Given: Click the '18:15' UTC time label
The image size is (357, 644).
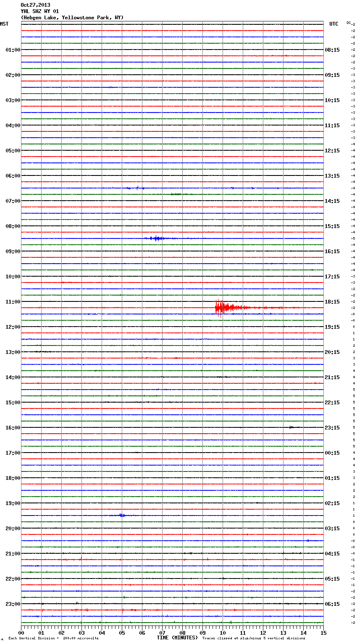Looking at the screenshot, I should pyautogui.click(x=332, y=301).
